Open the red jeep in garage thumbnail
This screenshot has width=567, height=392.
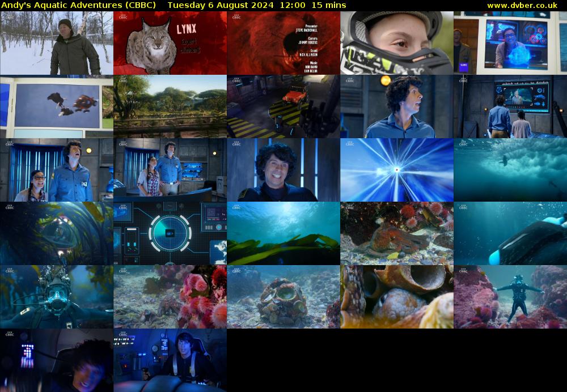tap(283, 106)
